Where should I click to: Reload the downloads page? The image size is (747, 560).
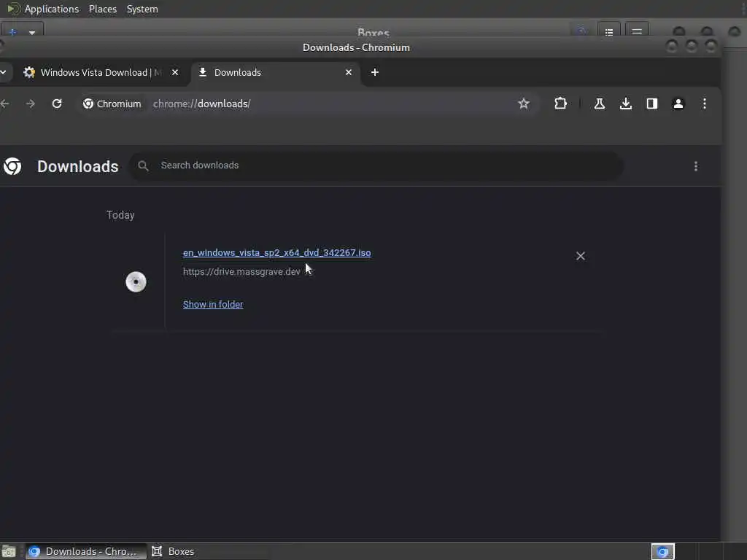pyautogui.click(x=57, y=104)
